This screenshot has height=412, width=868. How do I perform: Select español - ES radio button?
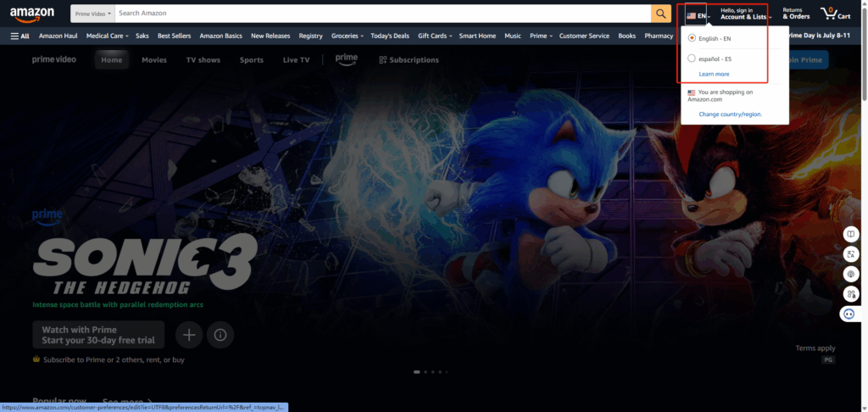click(x=692, y=58)
